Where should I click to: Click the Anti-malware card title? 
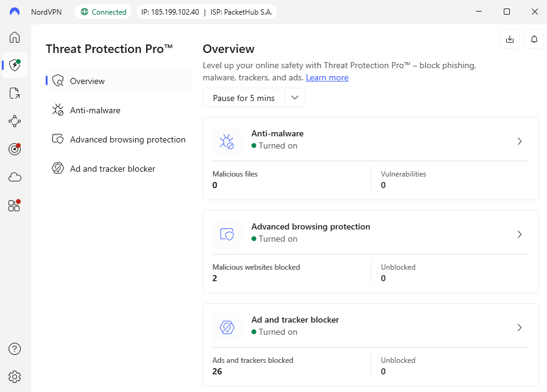coord(277,133)
